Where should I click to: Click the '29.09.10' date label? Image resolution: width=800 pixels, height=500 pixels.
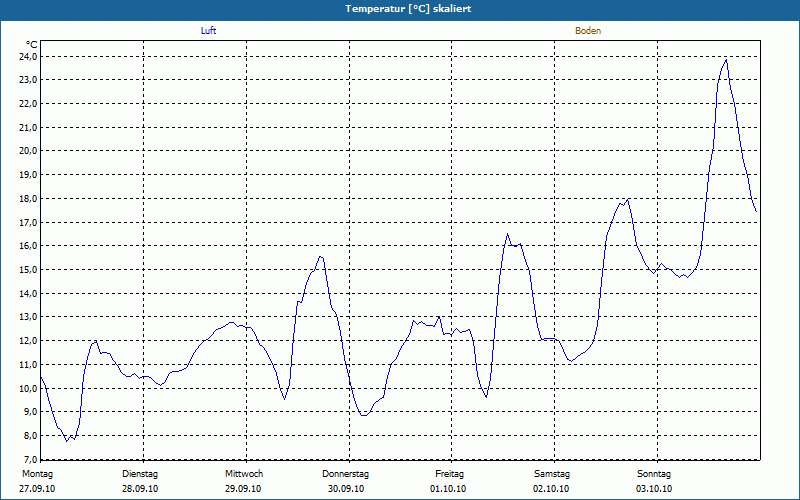coord(243,489)
